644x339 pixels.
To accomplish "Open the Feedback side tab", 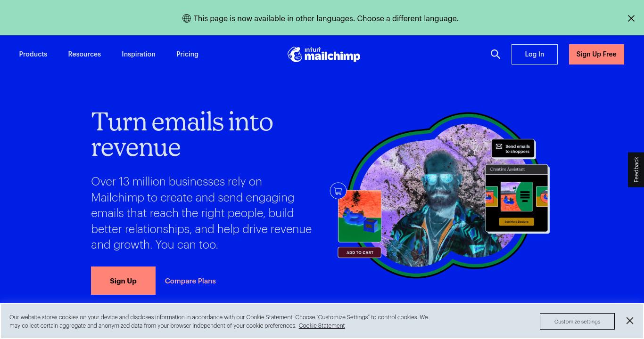I will [636, 169].
